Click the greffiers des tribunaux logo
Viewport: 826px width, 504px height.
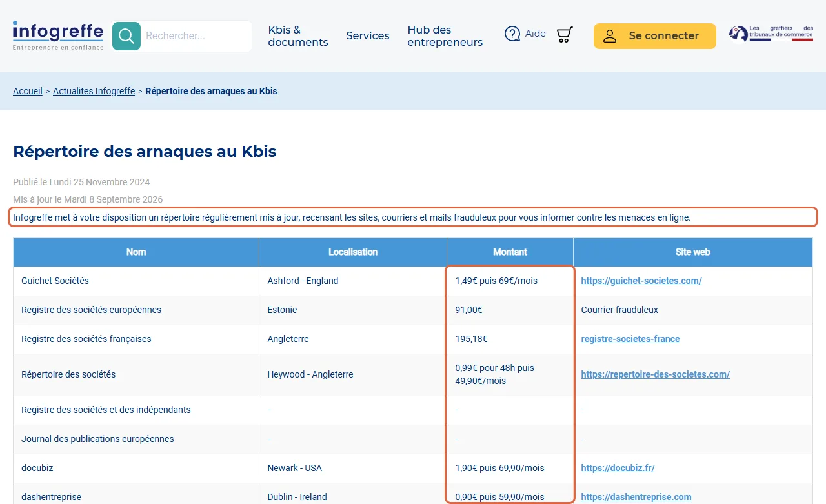click(771, 34)
